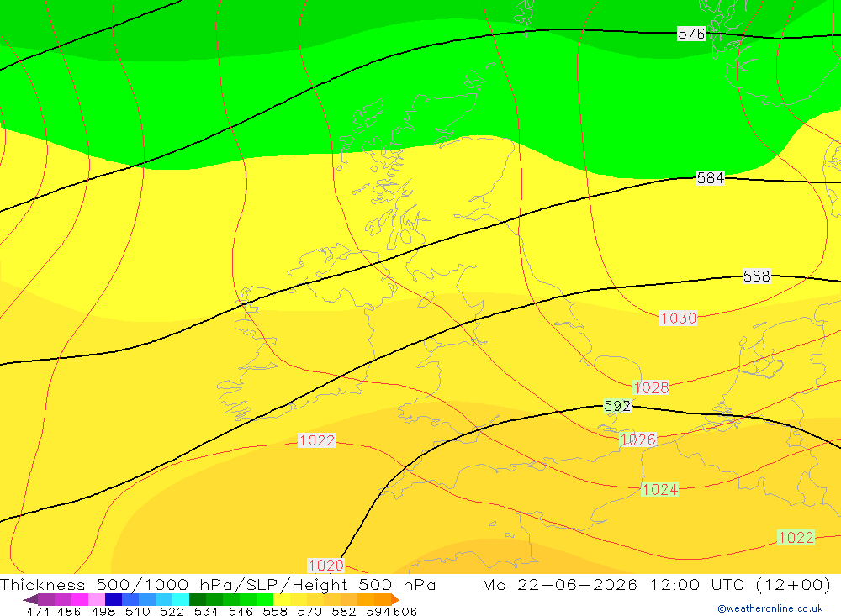841x616 pixels.
Task: Click the 588 height contour label
Action: tap(757, 276)
